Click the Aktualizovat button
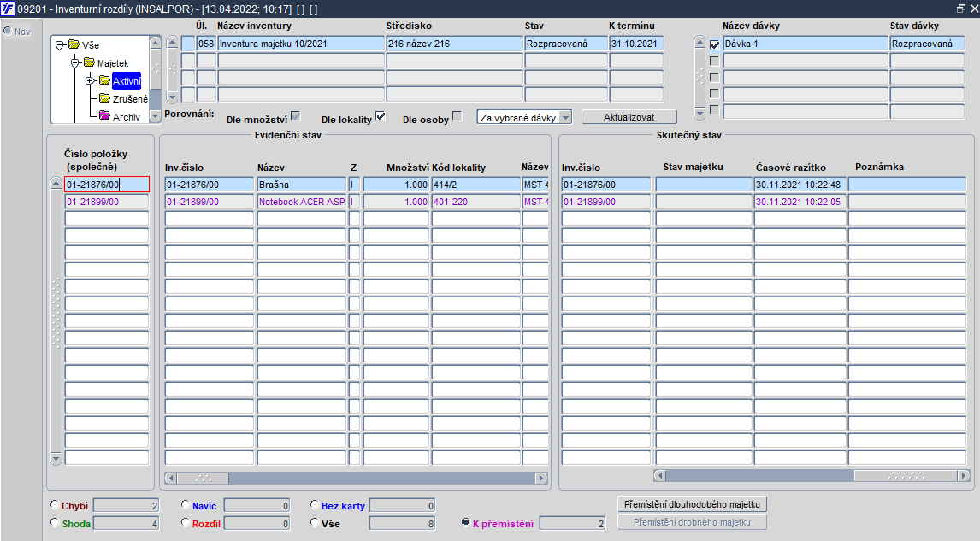This screenshot has height=541, width=980. coord(629,117)
